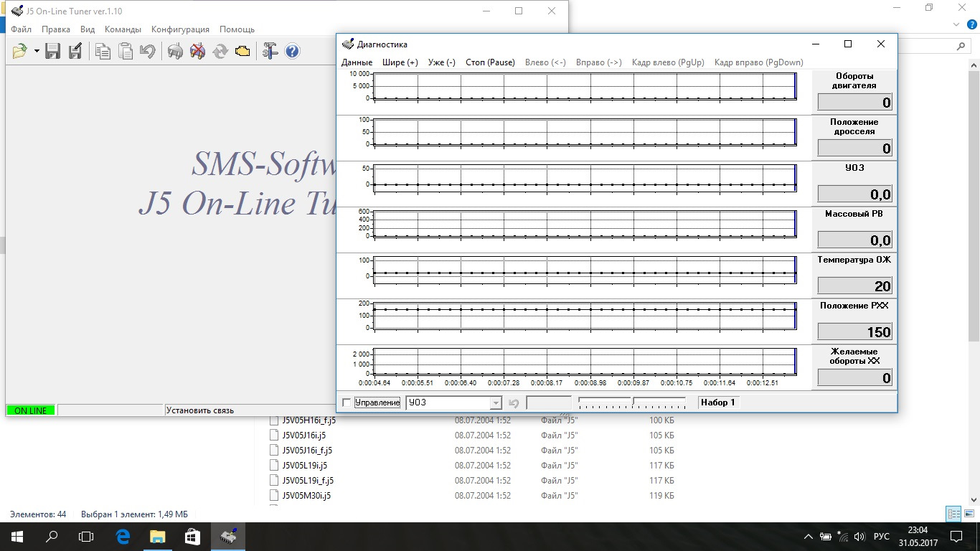The width and height of the screenshot is (980, 551).
Task: Click Кадр вправо (PgDown)
Action: click(759, 62)
